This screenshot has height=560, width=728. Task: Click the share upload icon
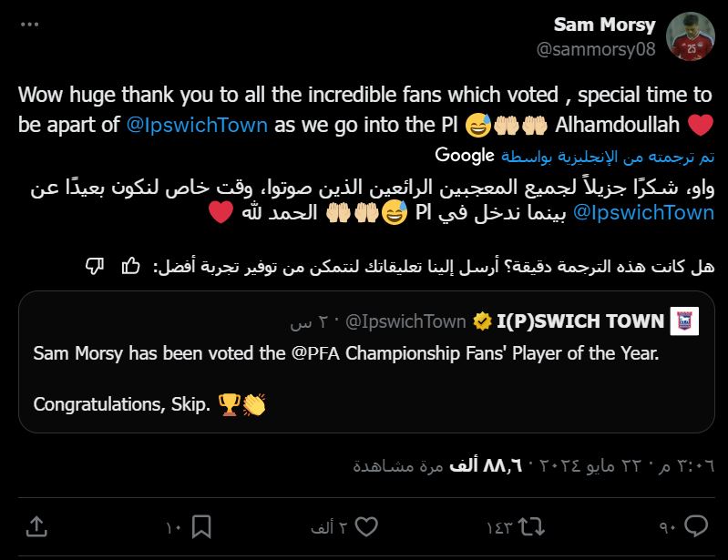pyautogui.click(x=37, y=526)
